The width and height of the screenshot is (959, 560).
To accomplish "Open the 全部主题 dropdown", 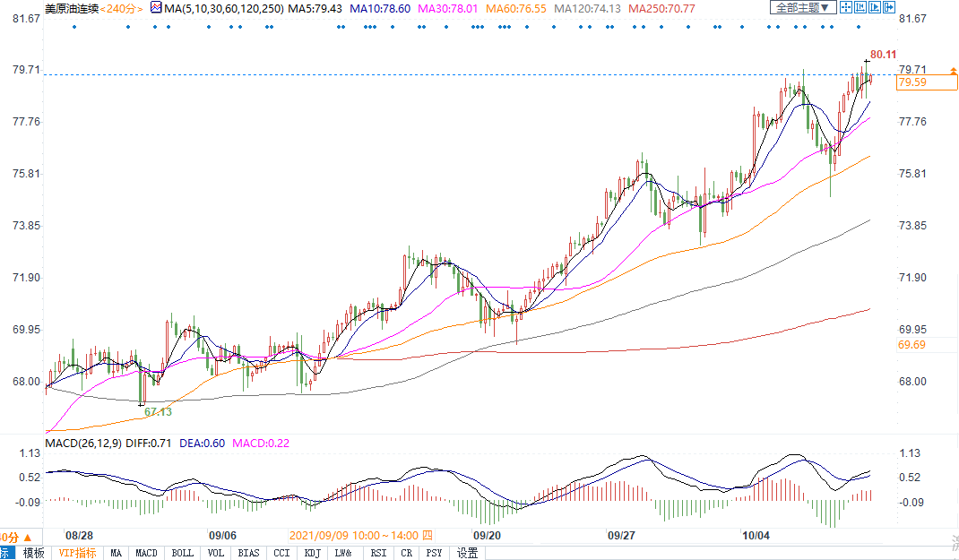I will [x=802, y=7].
